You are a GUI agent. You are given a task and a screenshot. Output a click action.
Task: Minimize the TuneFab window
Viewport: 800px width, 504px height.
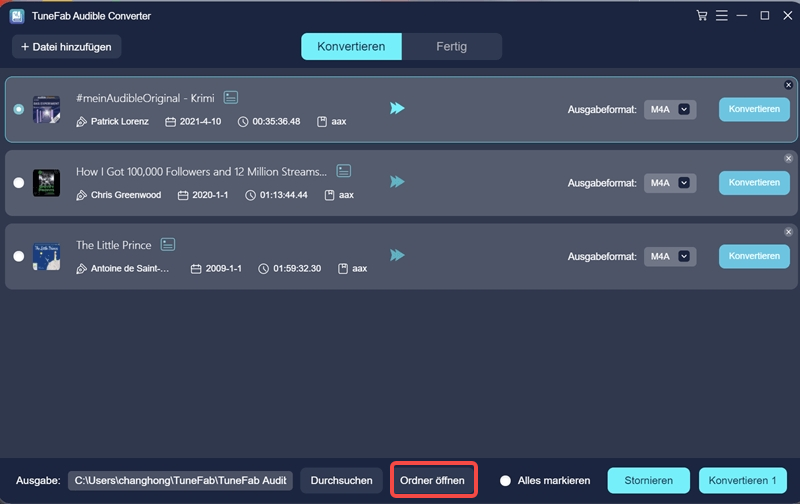click(742, 16)
